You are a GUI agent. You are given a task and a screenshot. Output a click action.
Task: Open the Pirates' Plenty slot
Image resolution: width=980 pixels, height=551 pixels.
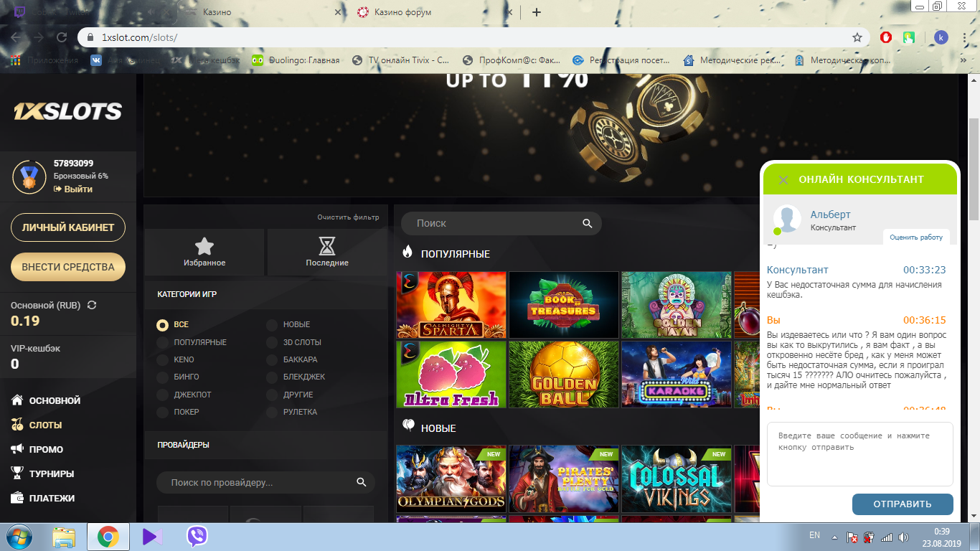(x=563, y=479)
